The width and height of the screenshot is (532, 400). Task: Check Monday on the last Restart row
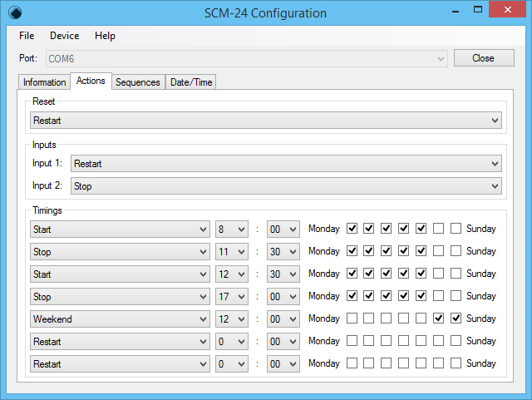[352, 363]
